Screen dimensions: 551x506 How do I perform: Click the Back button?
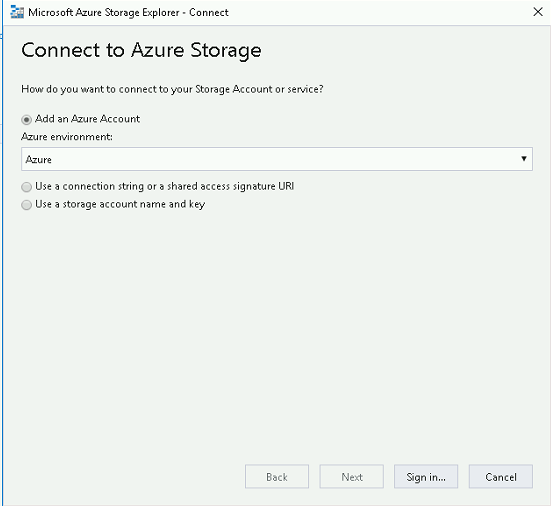click(x=277, y=477)
